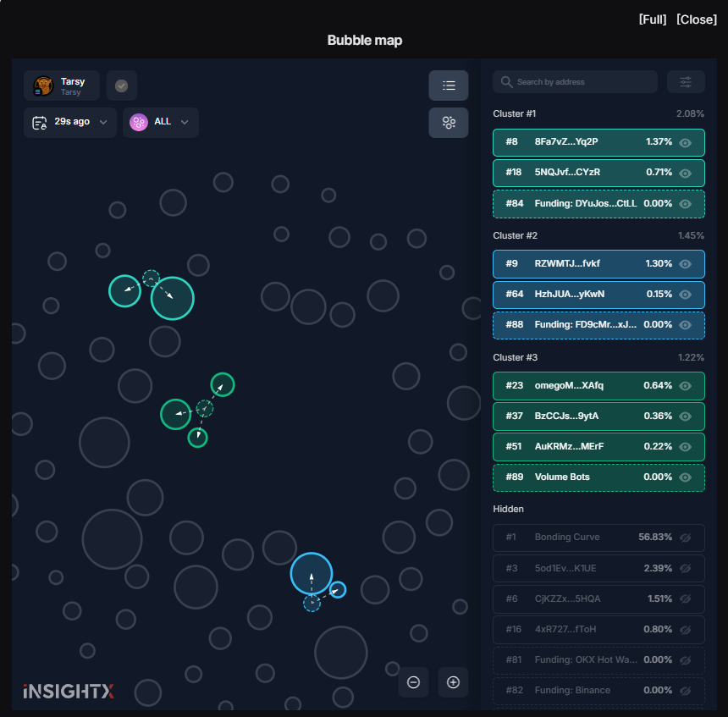The width and height of the screenshot is (728, 717).
Task: Click the 1.37% value in row #8
Action: pos(659,141)
